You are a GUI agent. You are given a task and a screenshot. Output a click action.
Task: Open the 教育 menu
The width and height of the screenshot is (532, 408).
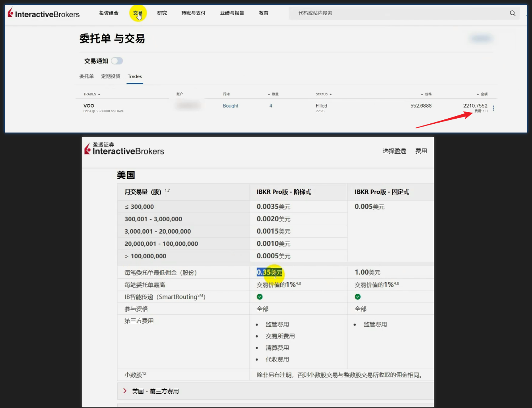click(x=263, y=13)
